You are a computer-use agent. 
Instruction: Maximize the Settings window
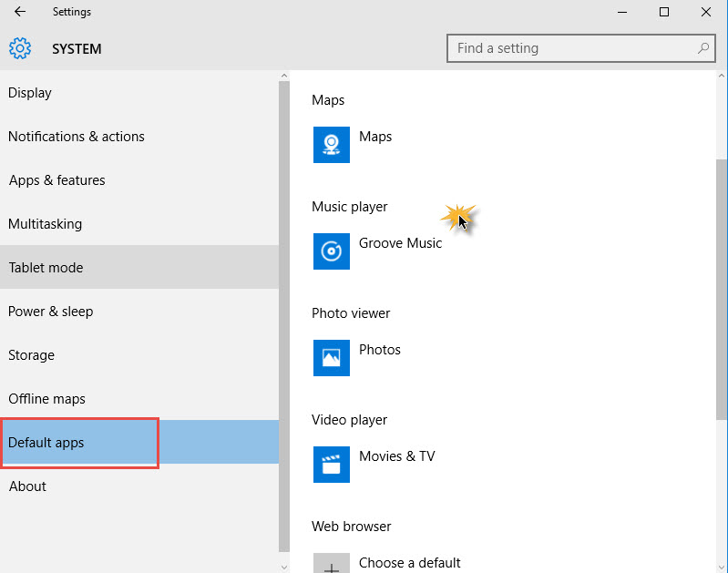[x=664, y=12]
